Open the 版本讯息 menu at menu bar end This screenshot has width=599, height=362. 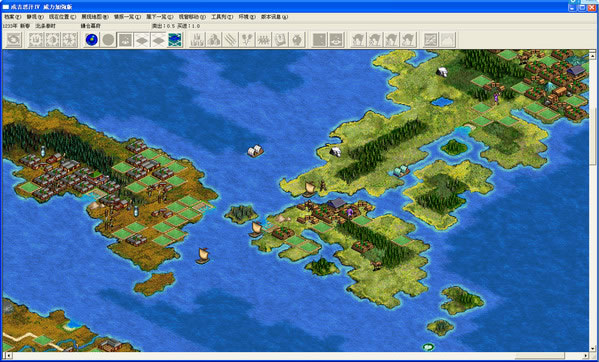[274, 17]
